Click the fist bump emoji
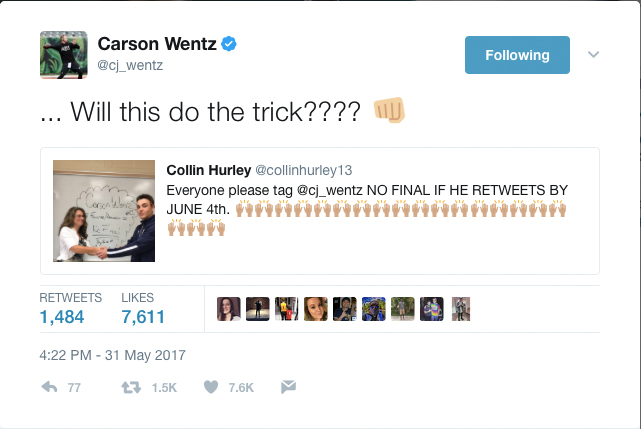Screen dimensions: 641x429 (390, 110)
